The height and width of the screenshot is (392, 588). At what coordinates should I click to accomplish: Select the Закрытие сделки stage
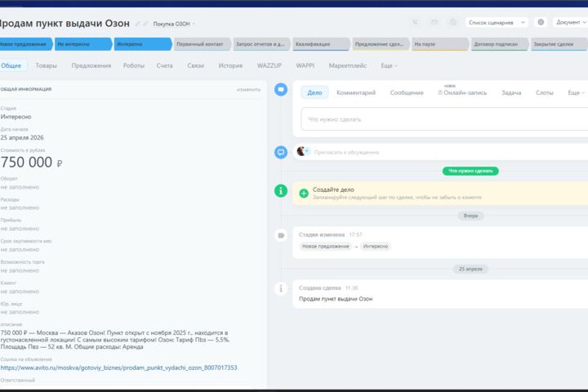click(x=559, y=44)
